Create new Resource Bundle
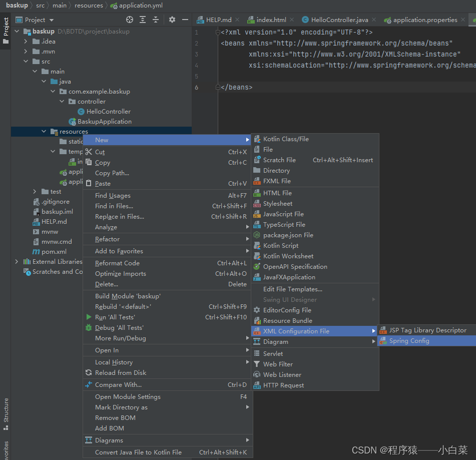476x460 pixels. (x=315, y=321)
